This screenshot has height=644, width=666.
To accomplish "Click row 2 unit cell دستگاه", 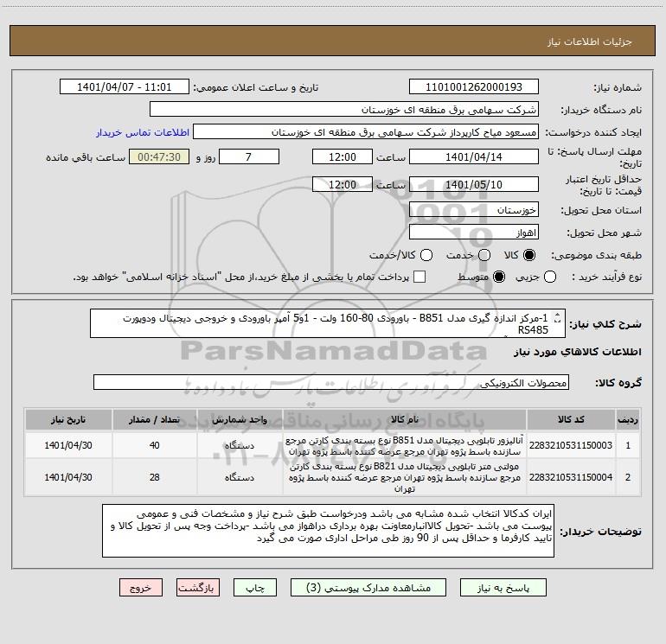I will point(240,477).
